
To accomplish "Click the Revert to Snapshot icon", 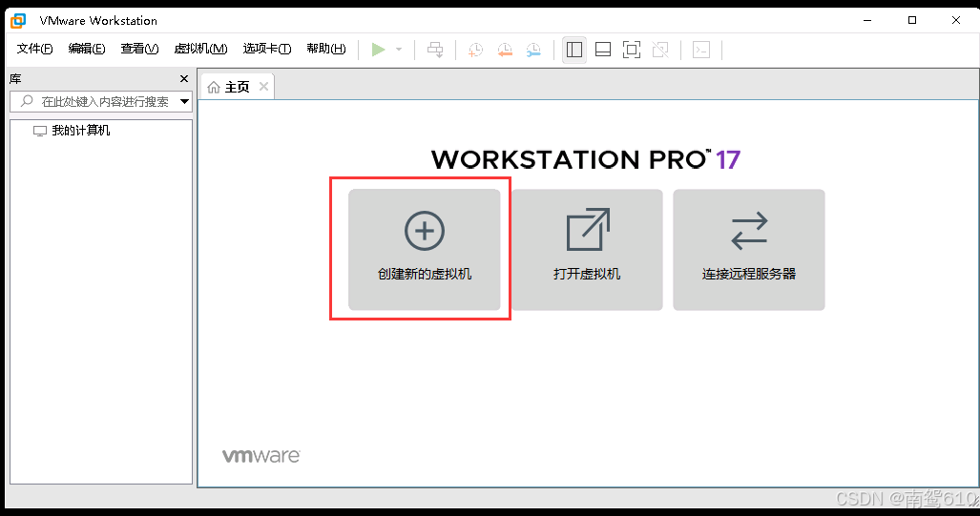I will (x=505, y=50).
